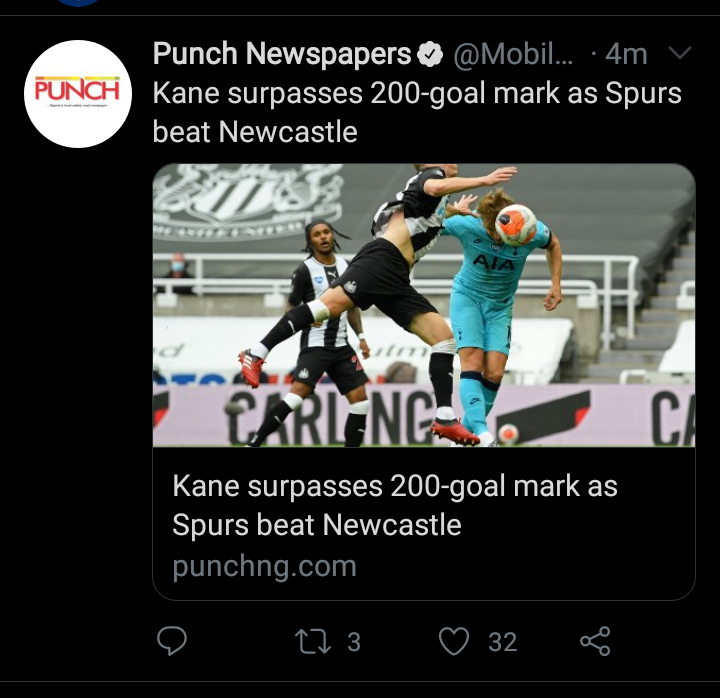Visit the punchng.com domain link
The width and height of the screenshot is (720, 698).
(264, 566)
